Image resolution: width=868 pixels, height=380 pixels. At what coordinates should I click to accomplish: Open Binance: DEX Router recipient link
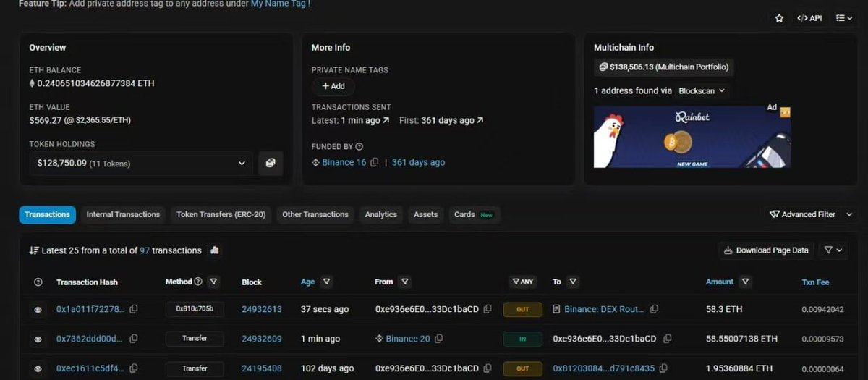(x=604, y=309)
